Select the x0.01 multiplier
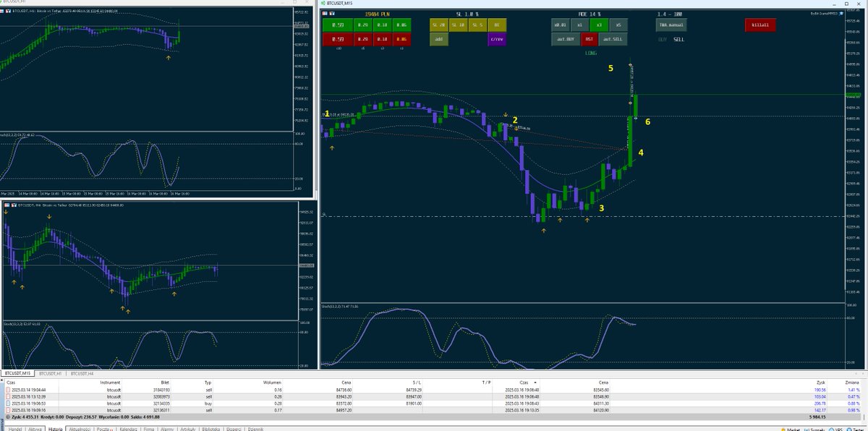The height and width of the screenshot is (431, 868). 559,24
